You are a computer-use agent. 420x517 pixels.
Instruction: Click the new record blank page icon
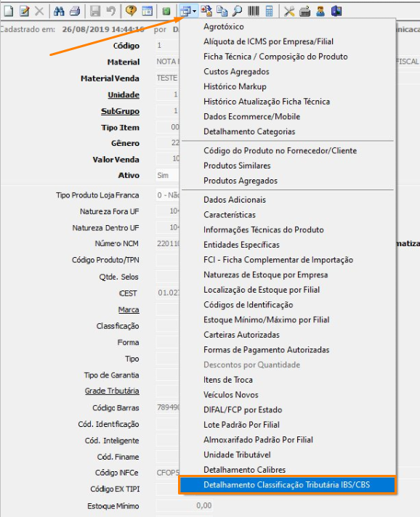coord(9,11)
